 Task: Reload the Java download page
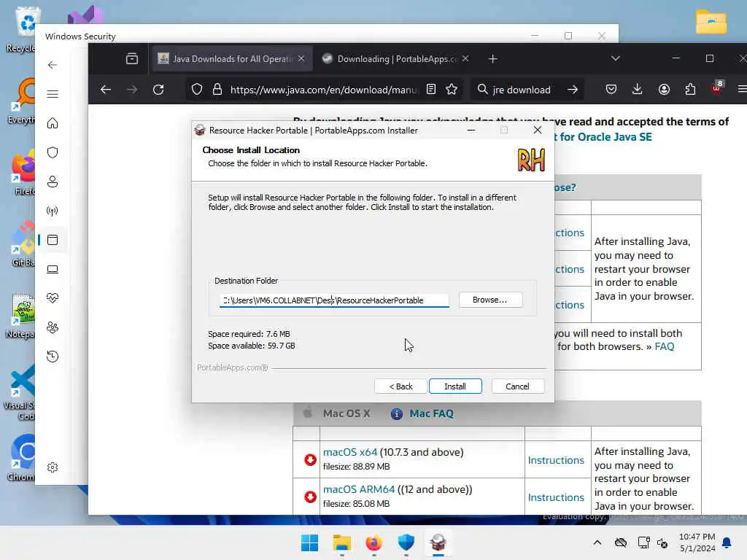[158, 90]
